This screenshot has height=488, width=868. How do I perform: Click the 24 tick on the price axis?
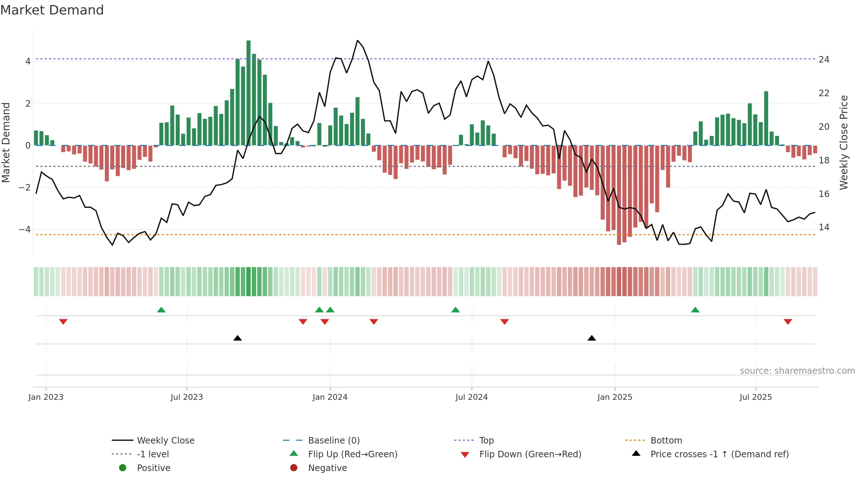[x=824, y=60]
